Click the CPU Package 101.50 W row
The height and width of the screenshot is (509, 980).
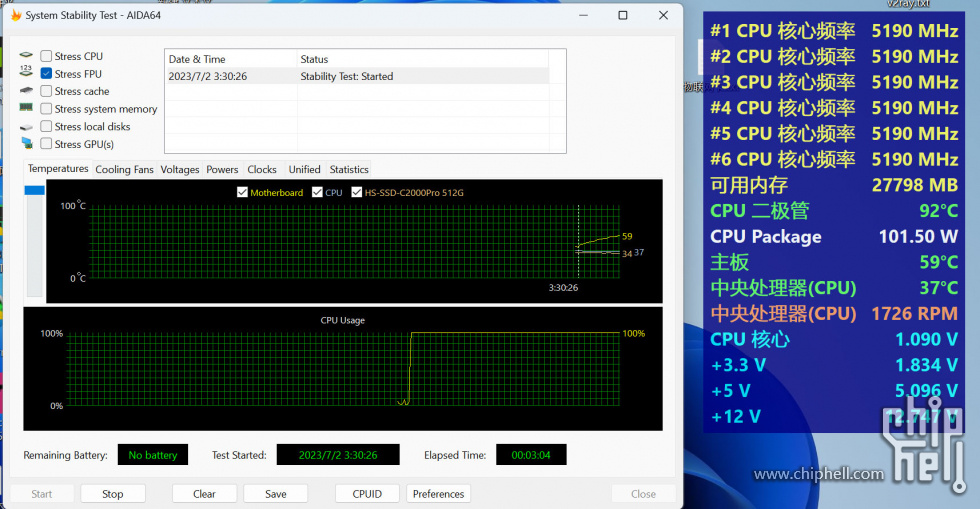(834, 236)
